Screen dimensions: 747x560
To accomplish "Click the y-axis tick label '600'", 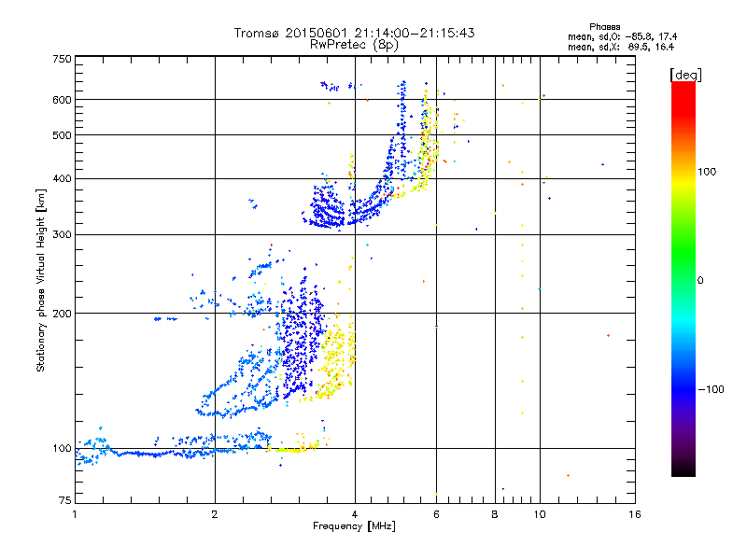I will (x=62, y=100).
